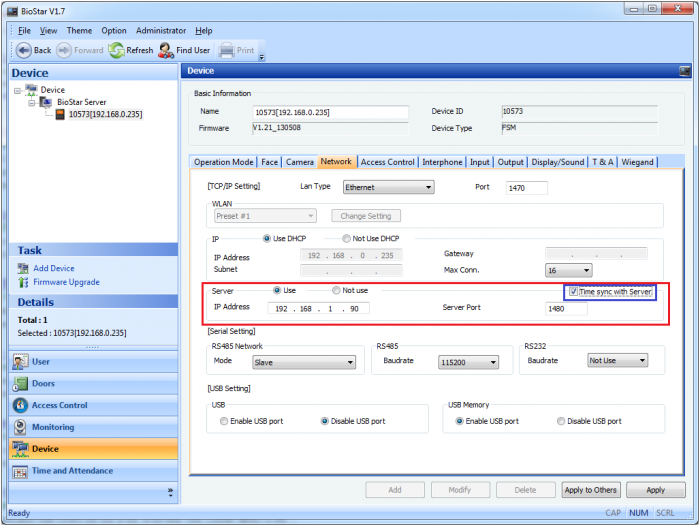Image resolution: width=700 pixels, height=526 pixels.
Task: Click the Apply button
Action: pos(655,490)
